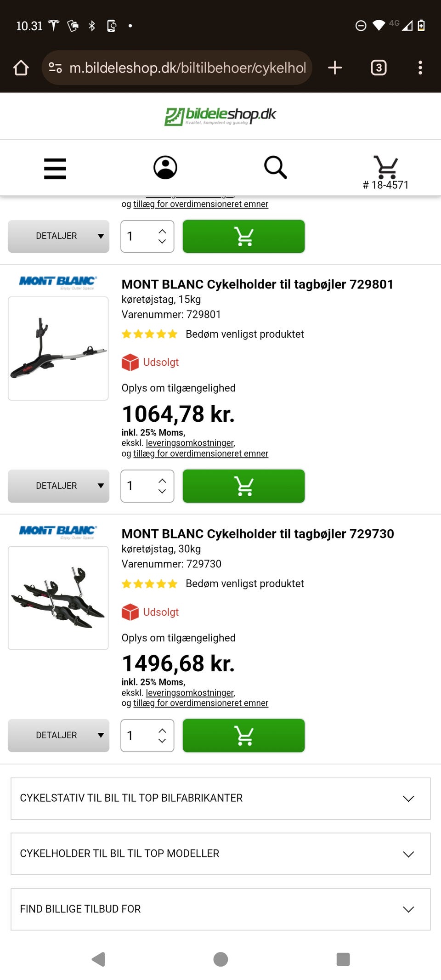Expand Detaljer for Mont Blanc 729730
The width and height of the screenshot is (441, 980).
tap(58, 736)
